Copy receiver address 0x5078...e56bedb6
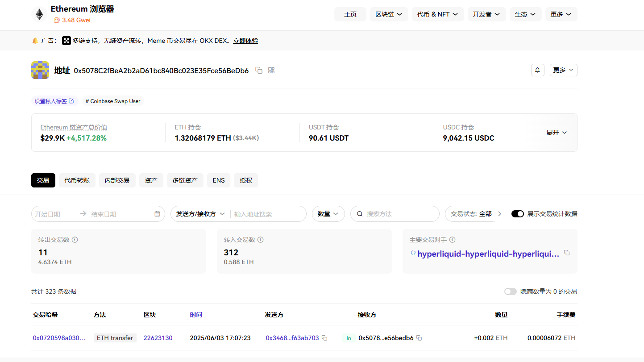The height and width of the screenshot is (362, 644). (419, 338)
